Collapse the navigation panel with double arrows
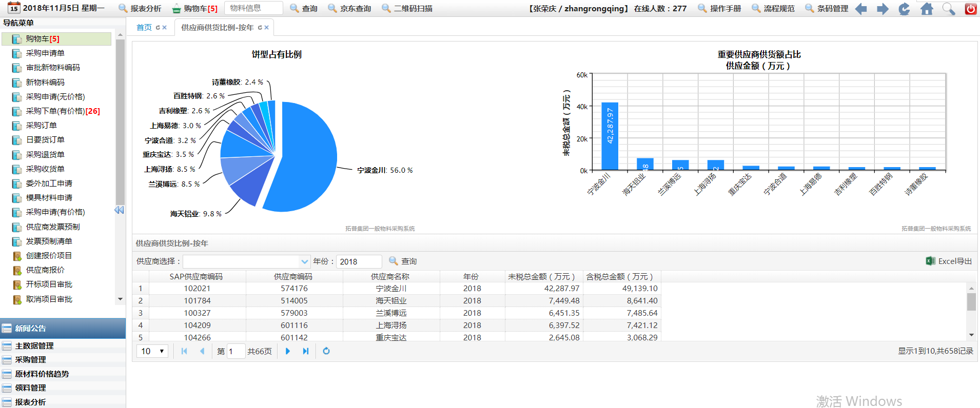 tap(119, 210)
